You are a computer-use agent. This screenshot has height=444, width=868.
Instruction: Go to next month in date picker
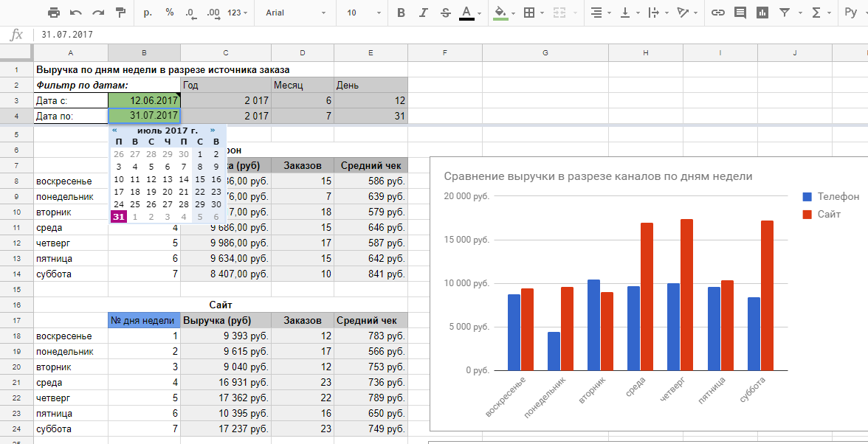[x=213, y=130]
